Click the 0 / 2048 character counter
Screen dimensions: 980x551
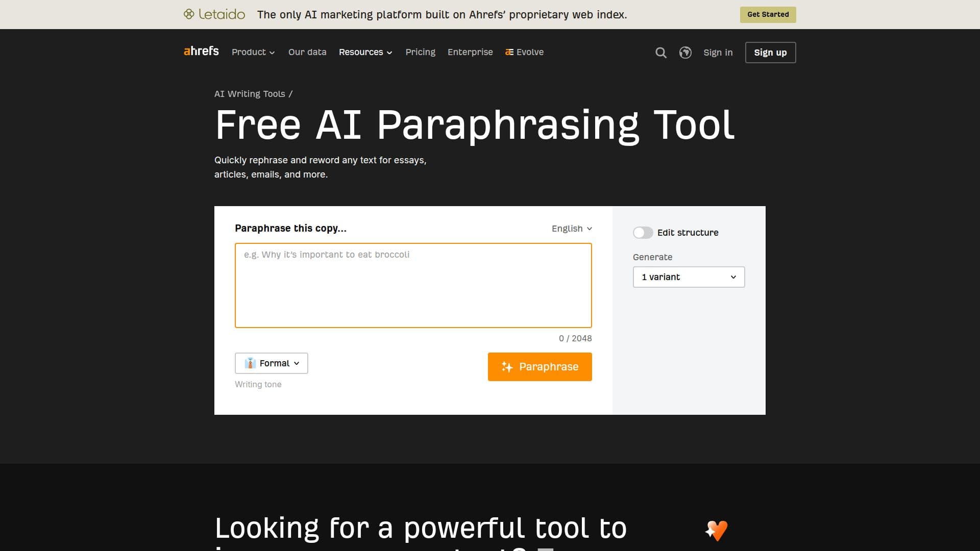pos(575,338)
